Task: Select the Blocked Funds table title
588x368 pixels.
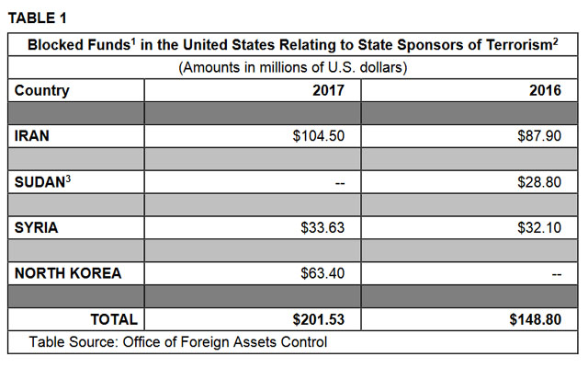Action: click(294, 45)
